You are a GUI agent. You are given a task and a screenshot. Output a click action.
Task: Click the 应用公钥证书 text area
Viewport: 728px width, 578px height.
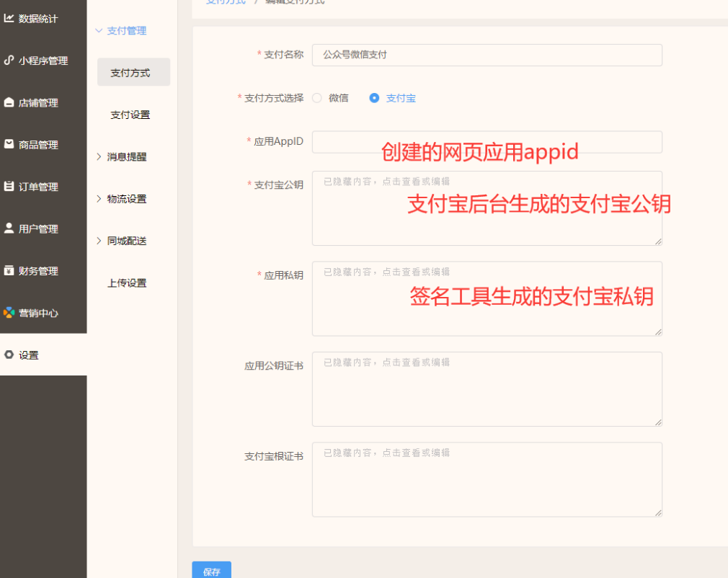point(487,389)
